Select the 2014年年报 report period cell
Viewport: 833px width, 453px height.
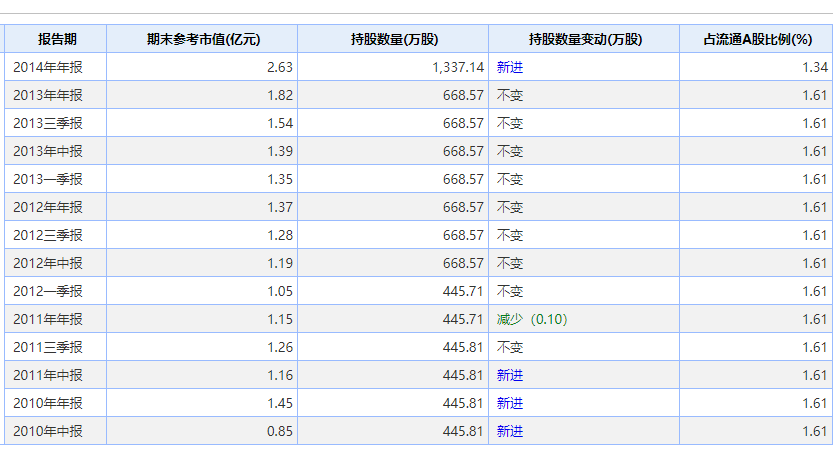pyautogui.click(x=56, y=67)
